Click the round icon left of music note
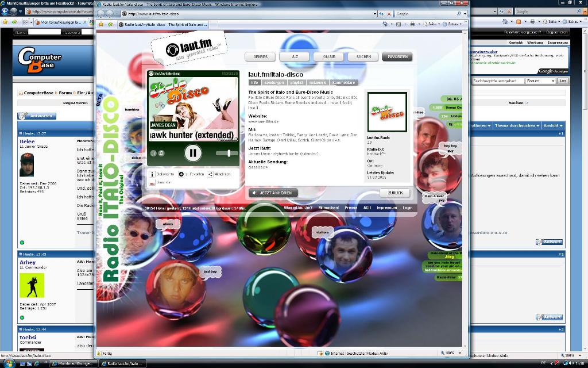Image resolution: width=588 pixels, height=368 pixels. (x=153, y=153)
